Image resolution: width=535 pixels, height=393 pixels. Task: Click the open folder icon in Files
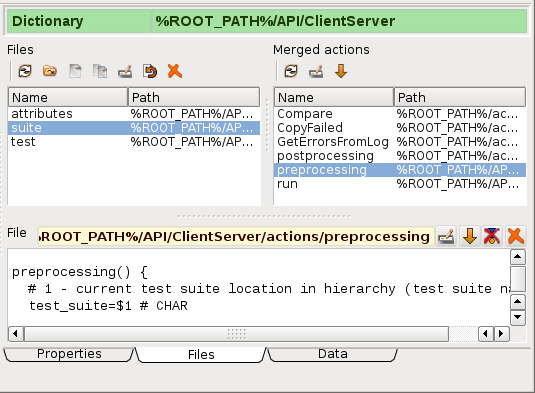[50, 71]
